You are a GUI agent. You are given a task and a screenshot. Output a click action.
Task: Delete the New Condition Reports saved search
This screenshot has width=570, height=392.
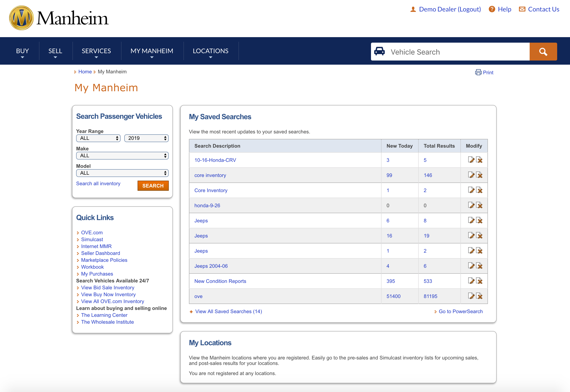(479, 281)
